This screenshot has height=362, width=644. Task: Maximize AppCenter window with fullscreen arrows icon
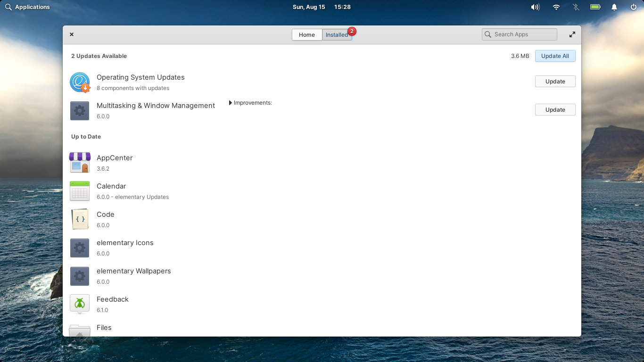572,34
